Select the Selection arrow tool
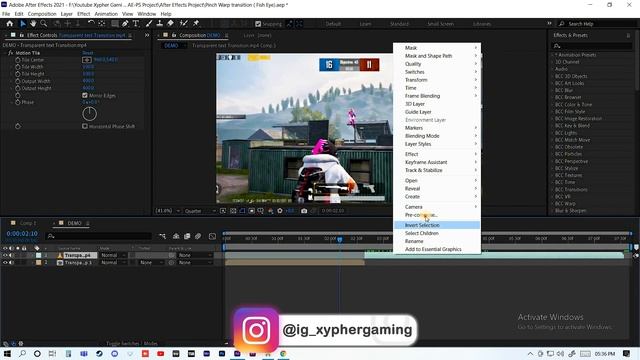The height and width of the screenshot is (360, 640). click(x=23, y=24)
